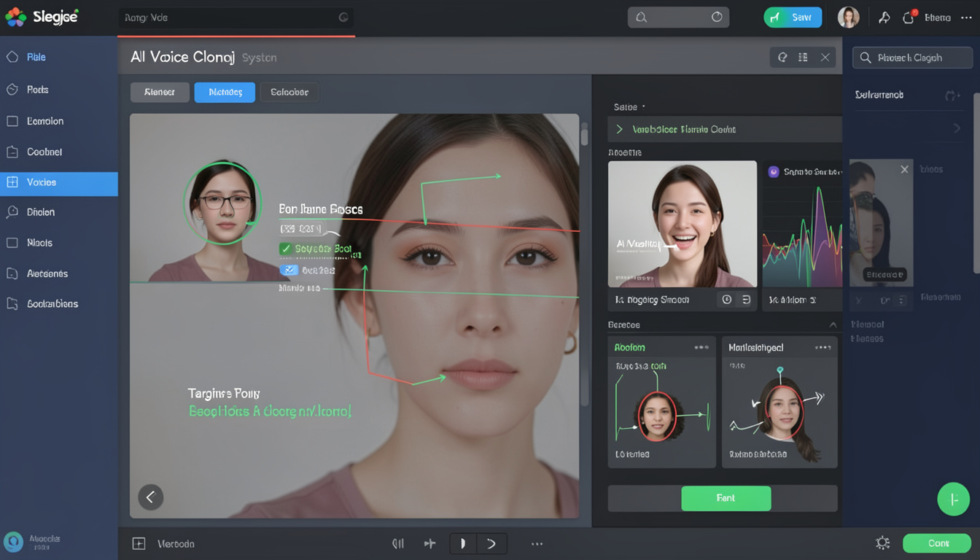The height and width of the screenshot is (560, 980).
Task: Switch to the Eclaober tab
Action: tap(289, 92)
